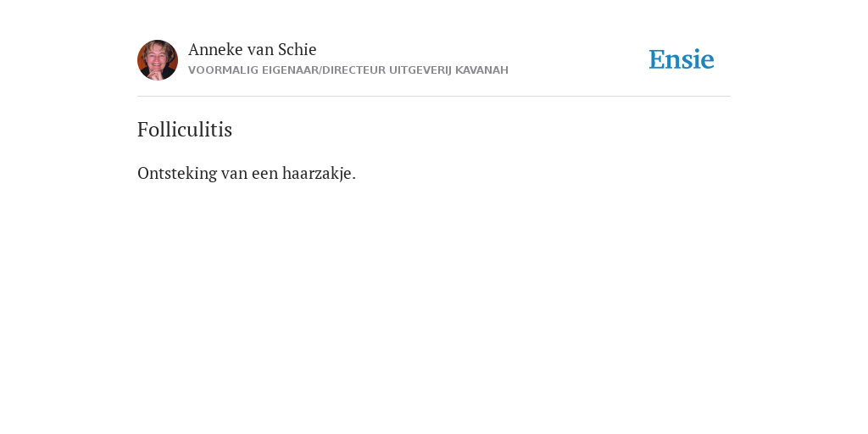
Task: Click the horizontal divider below the author header
Action: (x=434, y=97)
